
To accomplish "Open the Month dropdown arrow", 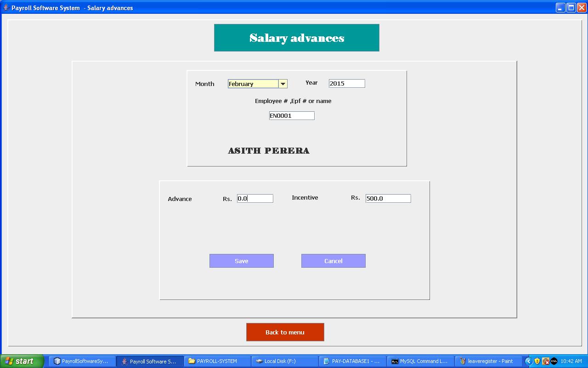I will click(x=283, y=84).
